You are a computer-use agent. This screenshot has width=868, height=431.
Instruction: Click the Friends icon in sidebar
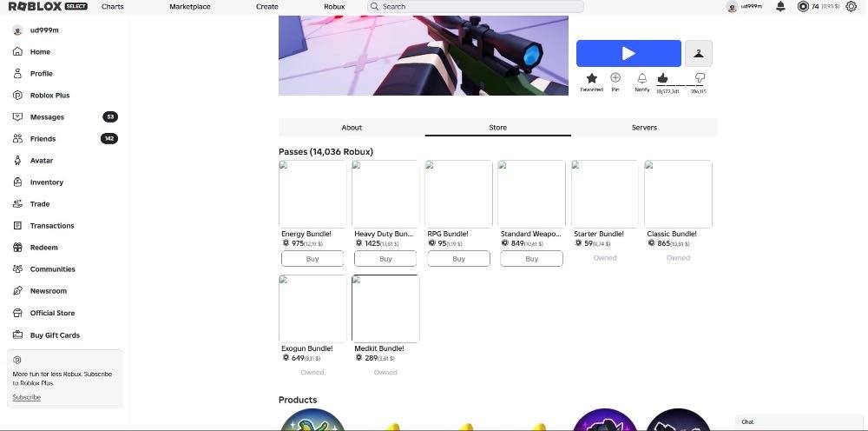tap(17, 138)
